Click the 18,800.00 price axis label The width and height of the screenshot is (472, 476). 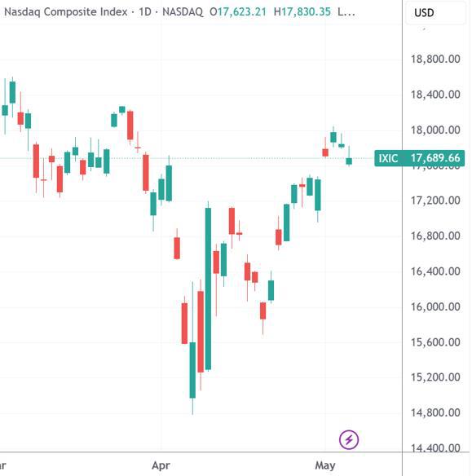pos(435,59)
